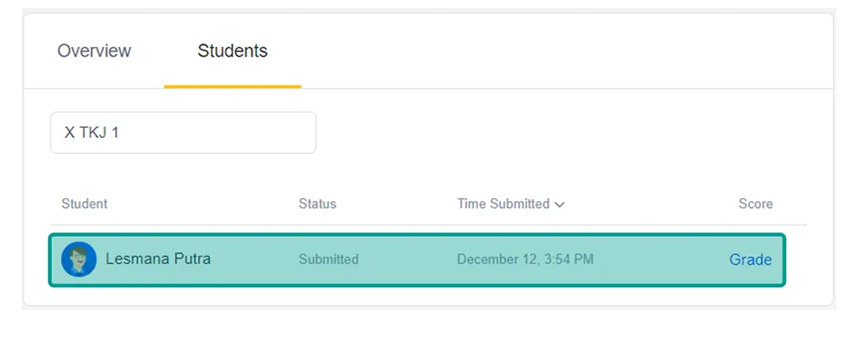Screen dimensions: 868x337
Task: Sort the table by Score column
Action: coord(755,204)
